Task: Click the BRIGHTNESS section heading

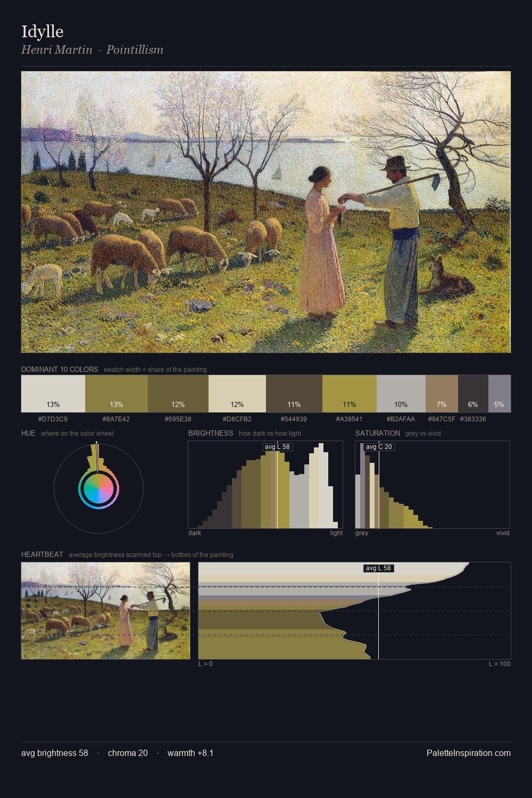Action: click(x=211, y=433)
